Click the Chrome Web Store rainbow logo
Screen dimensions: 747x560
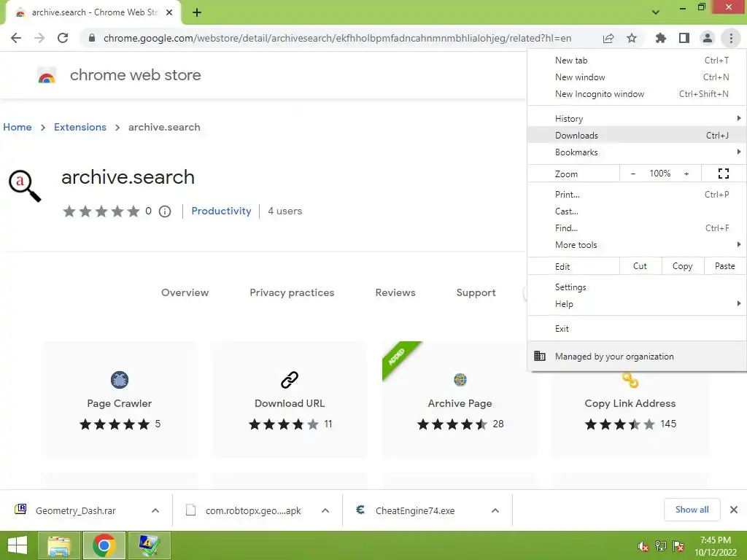(47, 75)
